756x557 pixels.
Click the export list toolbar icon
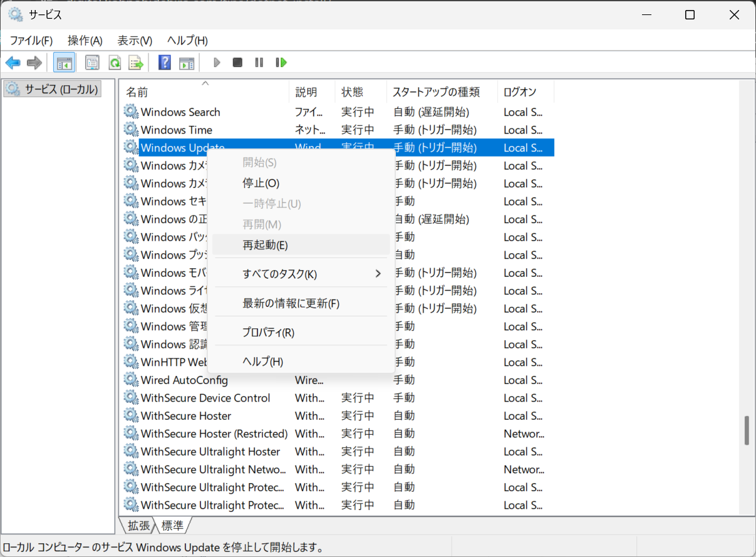(136, 63)
